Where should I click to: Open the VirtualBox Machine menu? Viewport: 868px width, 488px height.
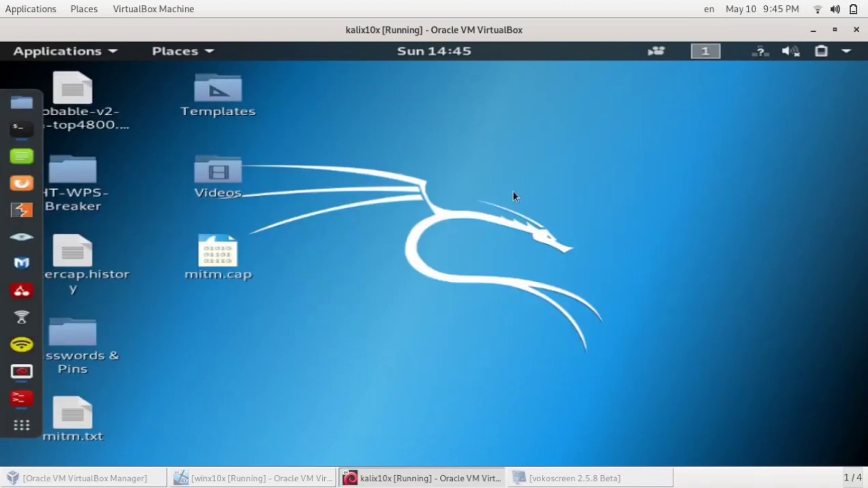(153, 9)
